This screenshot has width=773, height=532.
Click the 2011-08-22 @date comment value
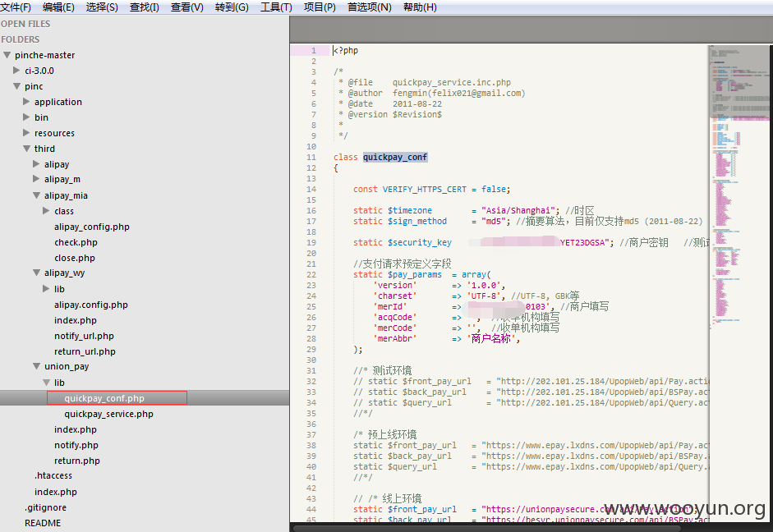(417, 104)
